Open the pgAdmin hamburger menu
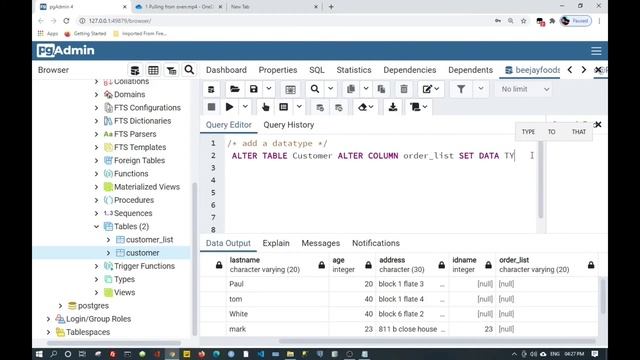The image size is (640, 360). 596,51
